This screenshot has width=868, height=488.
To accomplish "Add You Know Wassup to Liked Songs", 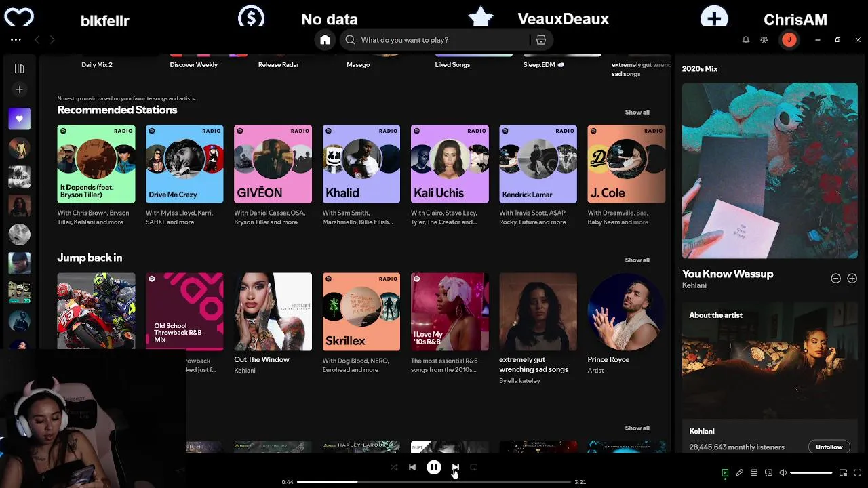I will (x=852, y=279).
